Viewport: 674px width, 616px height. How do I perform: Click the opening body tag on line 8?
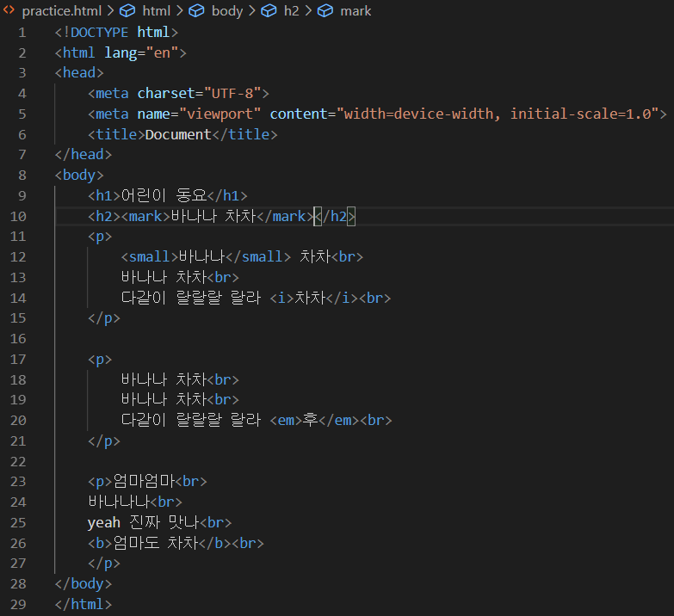click(x=79, y=175)
